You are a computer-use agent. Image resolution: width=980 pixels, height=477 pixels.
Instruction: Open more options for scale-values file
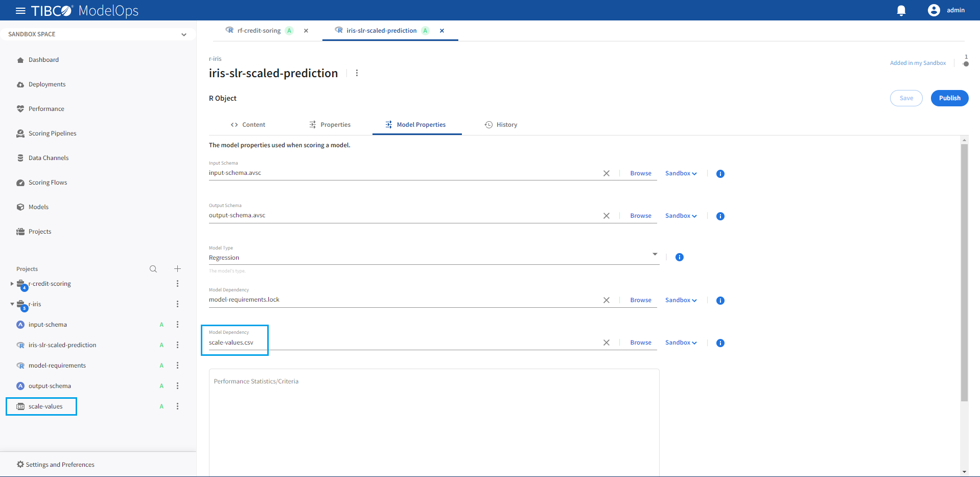click(x=177, y=406)
